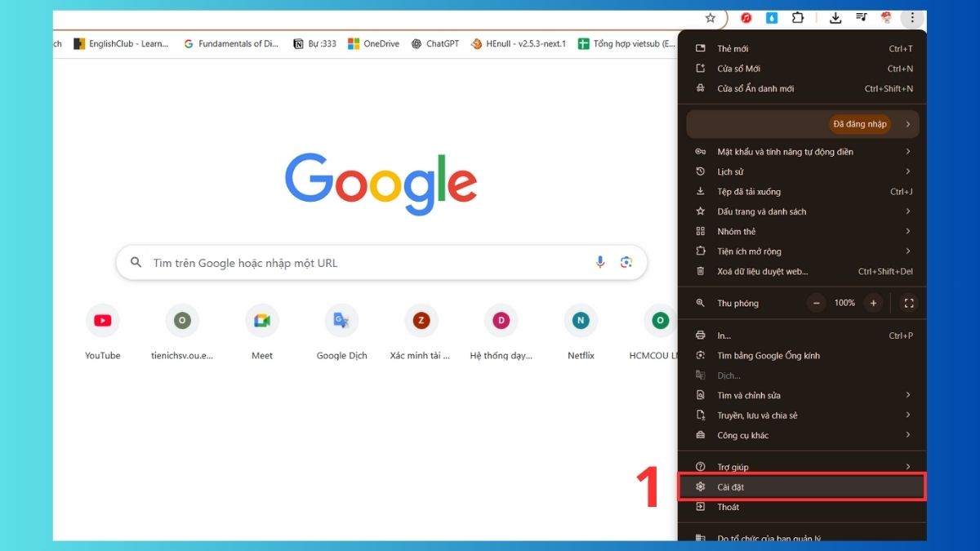The height and width of the screenshot is (551, 980).
Task: Click the voice search microphone icon
Action: click(x=600, y=261)
